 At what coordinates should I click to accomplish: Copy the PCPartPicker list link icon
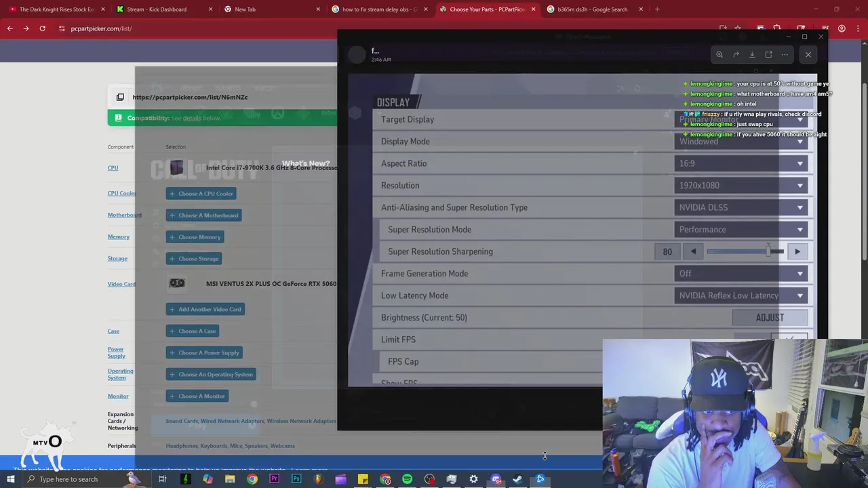tap(120, 97)
